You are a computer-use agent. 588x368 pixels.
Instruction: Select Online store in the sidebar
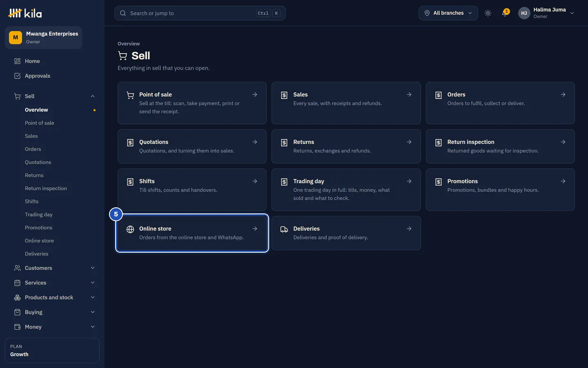[39, 240]
